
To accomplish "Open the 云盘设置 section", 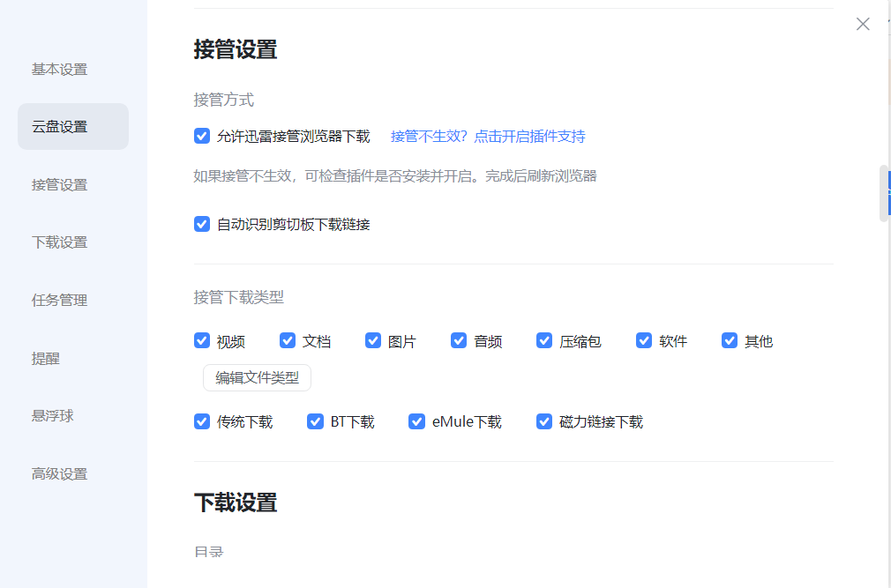I will [58, 126].
